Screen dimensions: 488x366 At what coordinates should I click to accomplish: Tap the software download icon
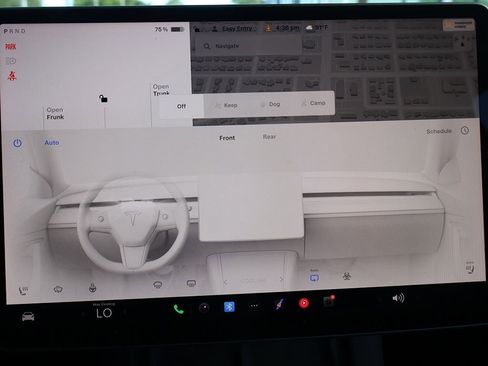(x=268, y=28)
